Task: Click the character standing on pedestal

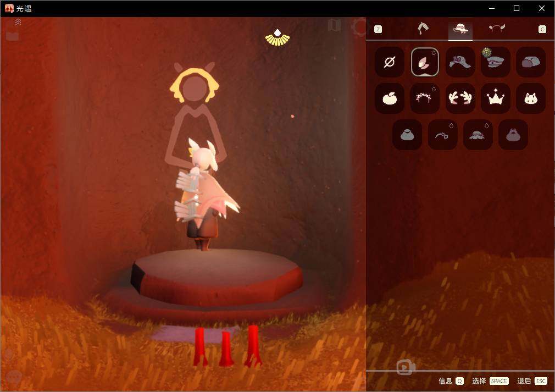Action: click(204, 194)
